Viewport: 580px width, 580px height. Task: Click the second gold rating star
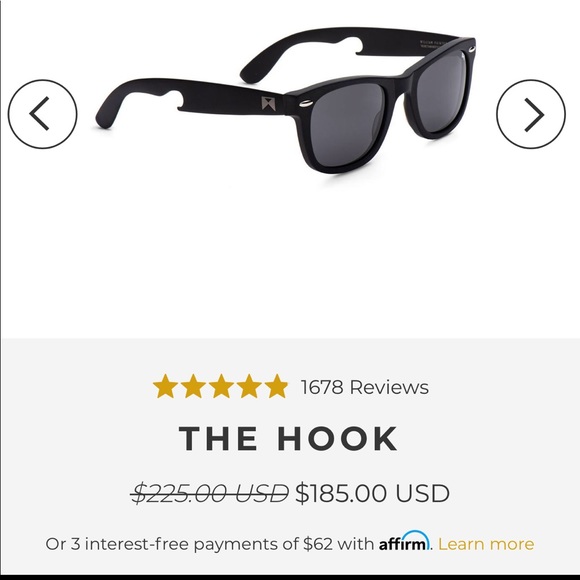point(193,386)
